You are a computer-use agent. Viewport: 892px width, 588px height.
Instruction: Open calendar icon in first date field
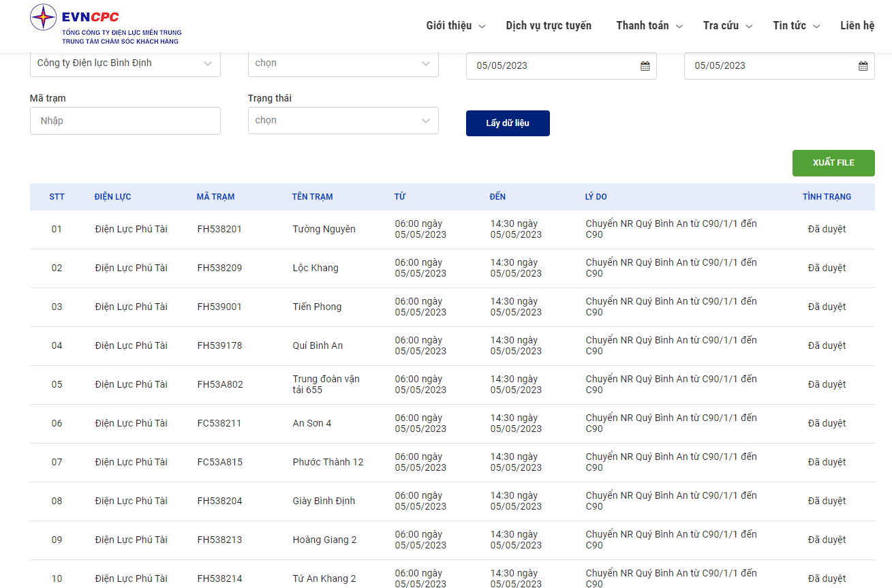coord(645,66)
